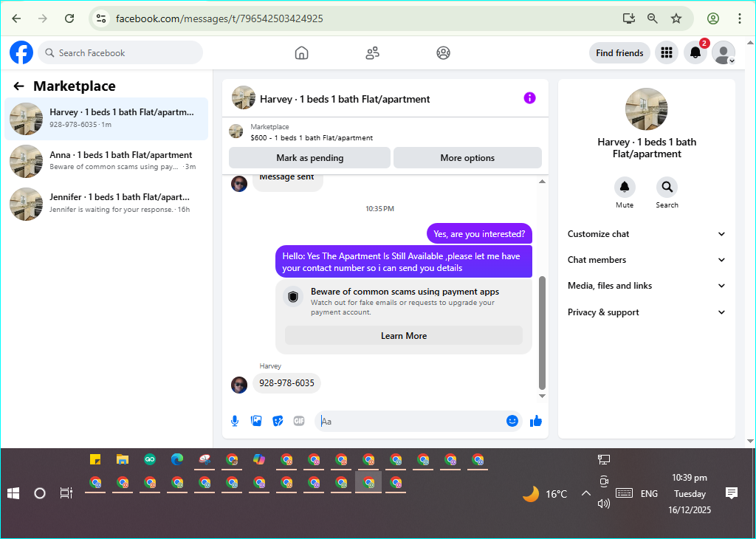Focus the Search Facebook field
The height and width of the screenshot is (539, 756).
coord(120,52)
